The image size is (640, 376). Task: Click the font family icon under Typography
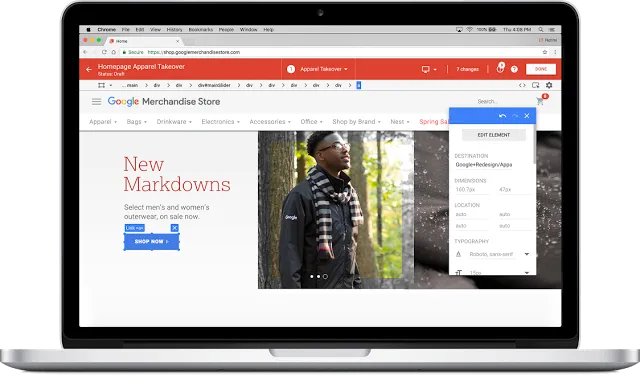pyautogui.click(x=458, y=254)
